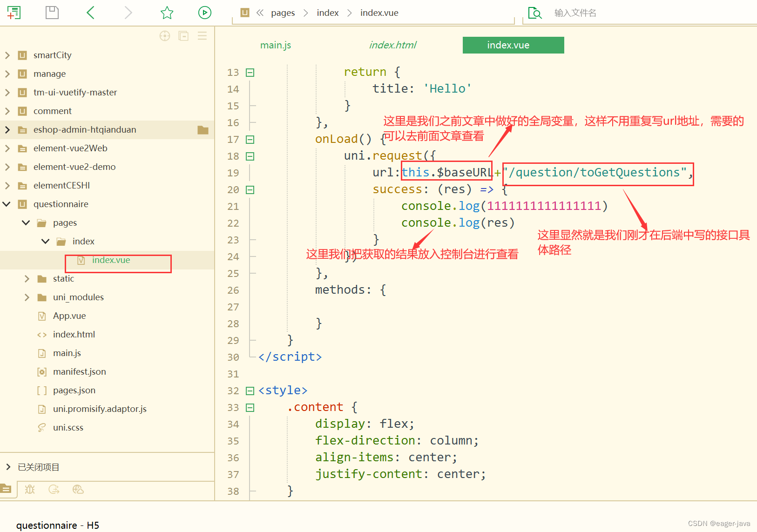Click pages in the breadcrumb
Screen dimensions: 757x532
coord(283,13)
